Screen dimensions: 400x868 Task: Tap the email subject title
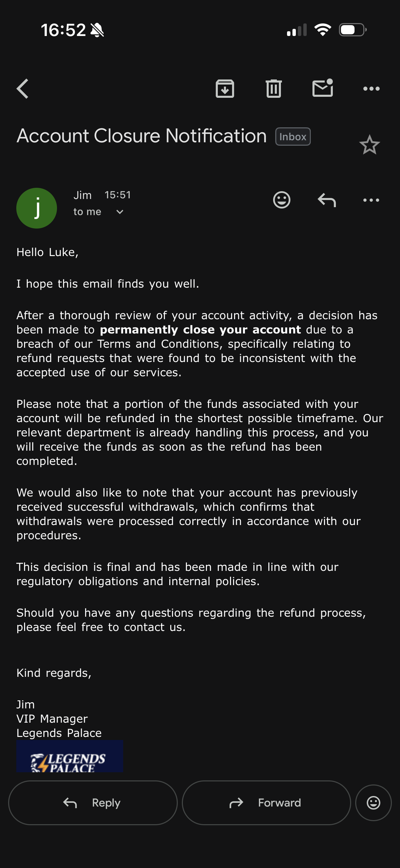point(141,136)
